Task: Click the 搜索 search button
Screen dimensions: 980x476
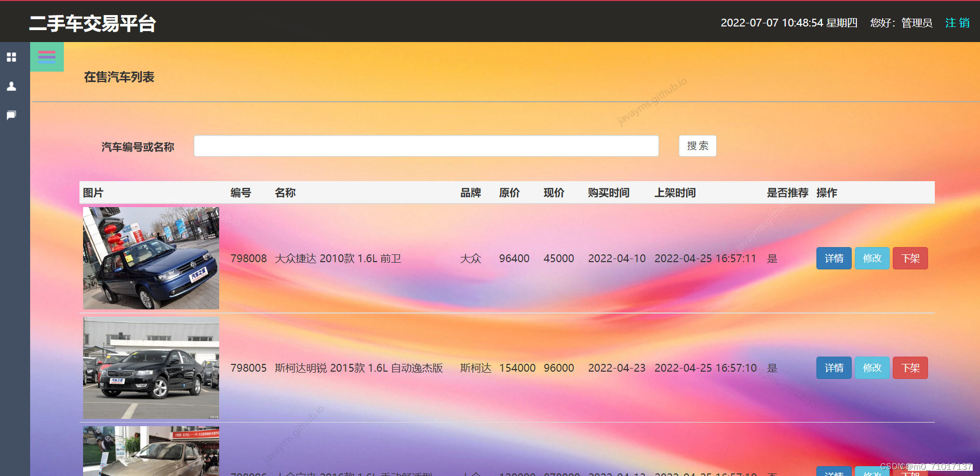Action: [697, 146]
